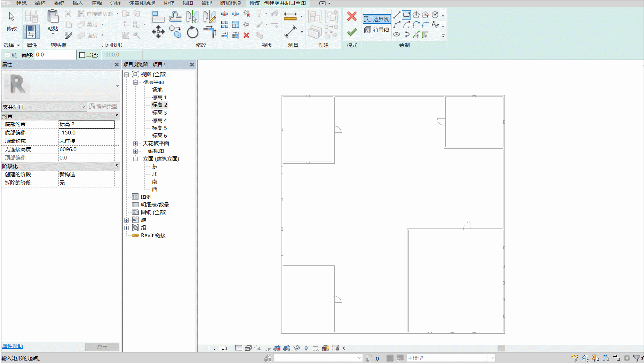Select the Move tool in Modify panel
Screen dimensions: 644x364
(158, 32)
